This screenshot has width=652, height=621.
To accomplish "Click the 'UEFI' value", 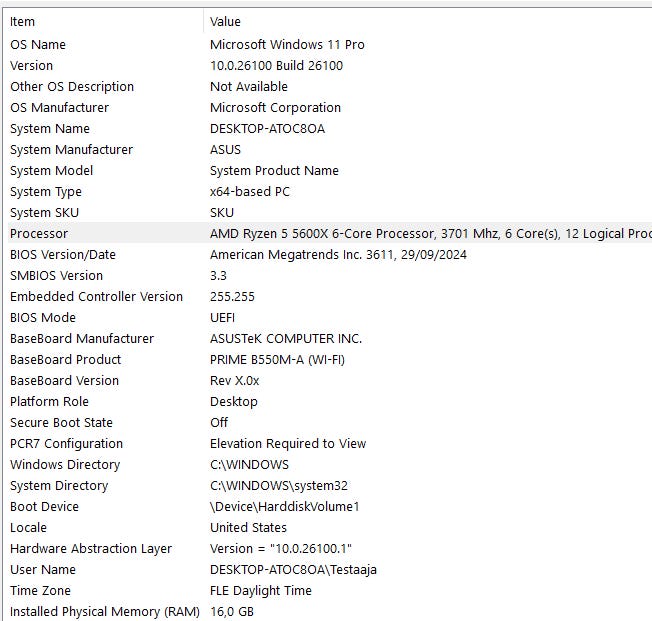I will 222,318.
